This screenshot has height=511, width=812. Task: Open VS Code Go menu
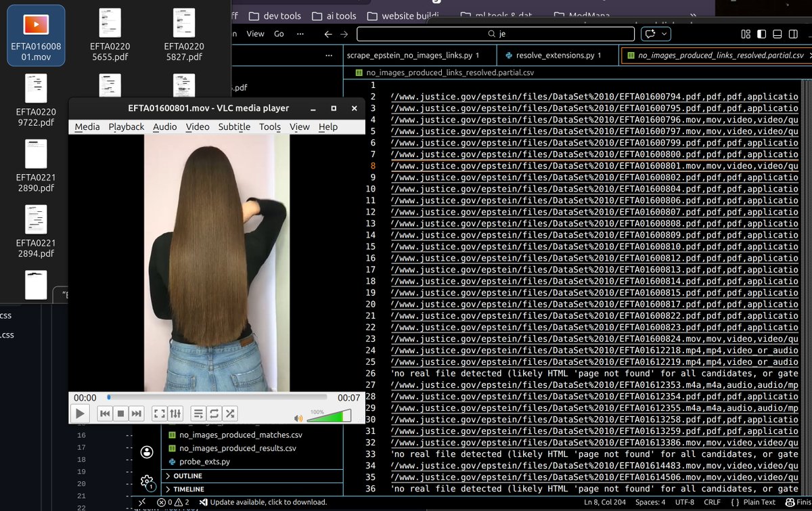pos(279,34)
